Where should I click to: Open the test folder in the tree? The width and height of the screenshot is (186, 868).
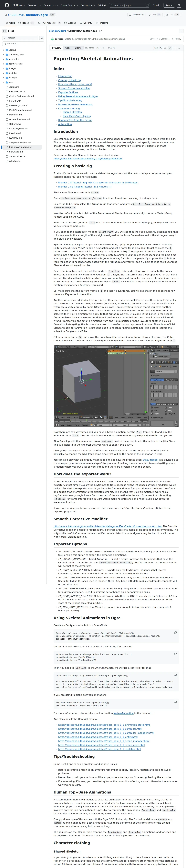point(11,82)
